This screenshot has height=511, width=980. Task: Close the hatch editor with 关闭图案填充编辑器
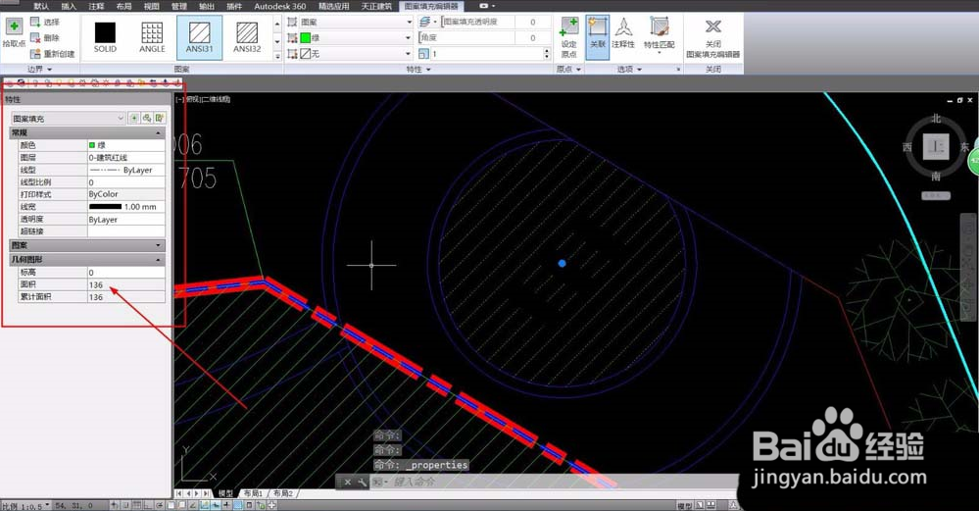pyautogui.click(x=713, y=37)
